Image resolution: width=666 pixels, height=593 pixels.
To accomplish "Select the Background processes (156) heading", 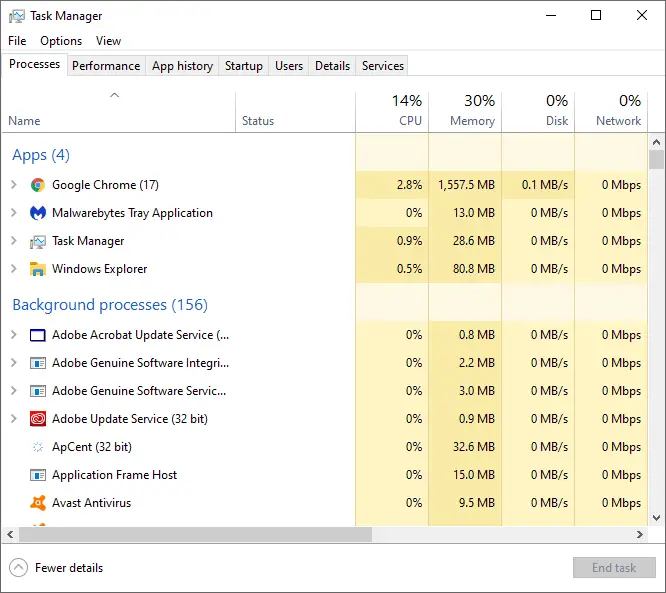I will tap(110, 305).
